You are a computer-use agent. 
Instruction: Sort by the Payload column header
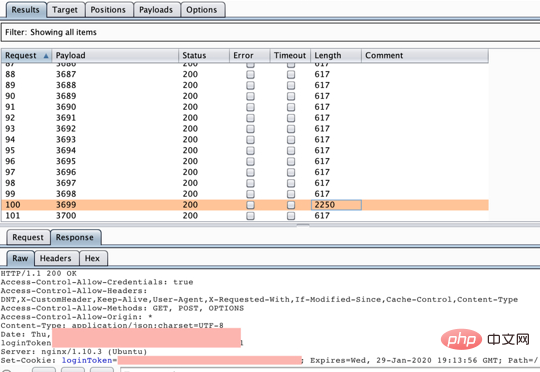[115, 55]
